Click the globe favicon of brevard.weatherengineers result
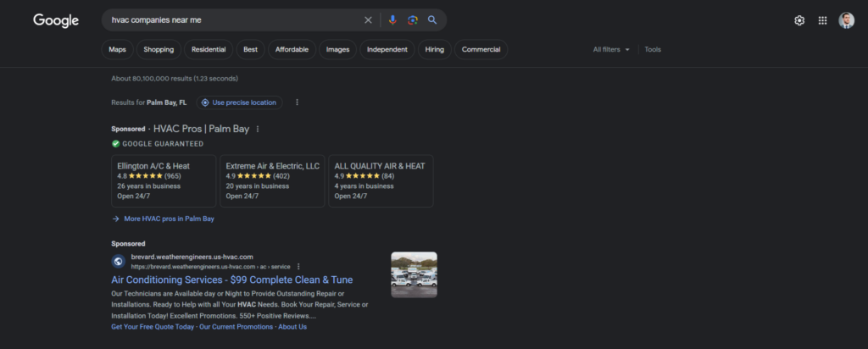 pos(118,261)
